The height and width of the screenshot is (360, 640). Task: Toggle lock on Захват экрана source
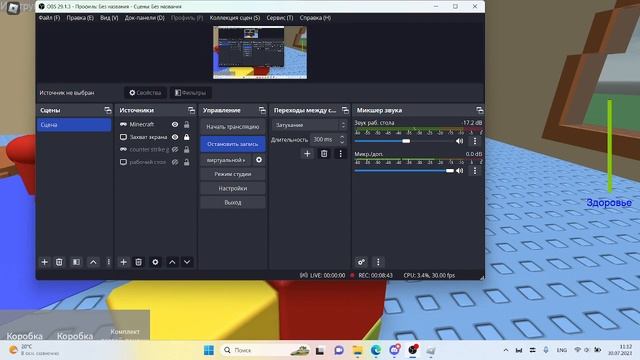click(187, 137)
